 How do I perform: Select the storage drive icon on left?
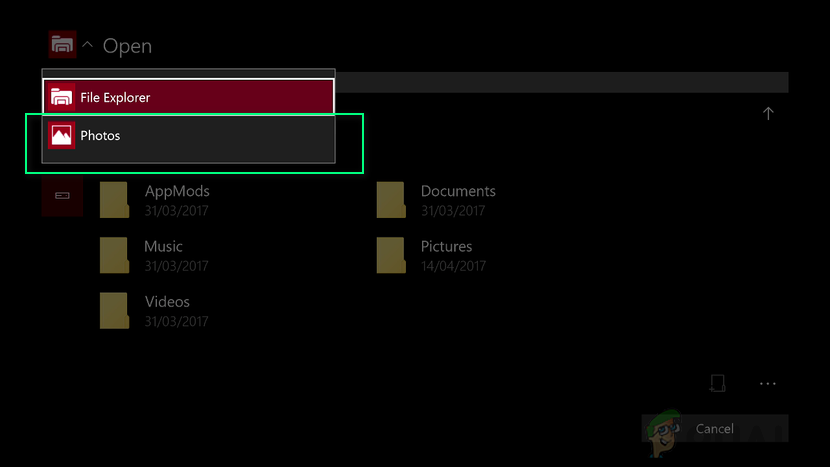[62, 196]
